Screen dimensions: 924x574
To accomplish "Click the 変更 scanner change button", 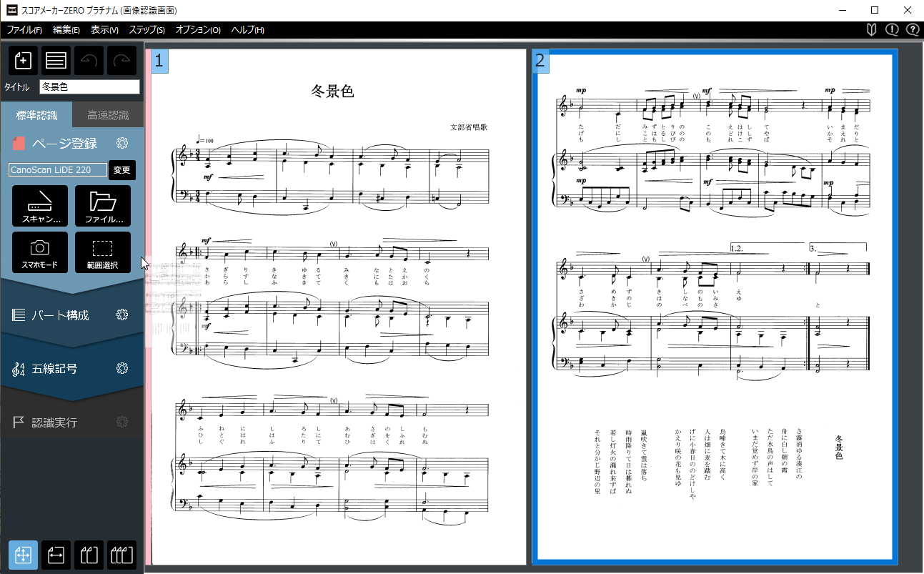I will 121,170.
